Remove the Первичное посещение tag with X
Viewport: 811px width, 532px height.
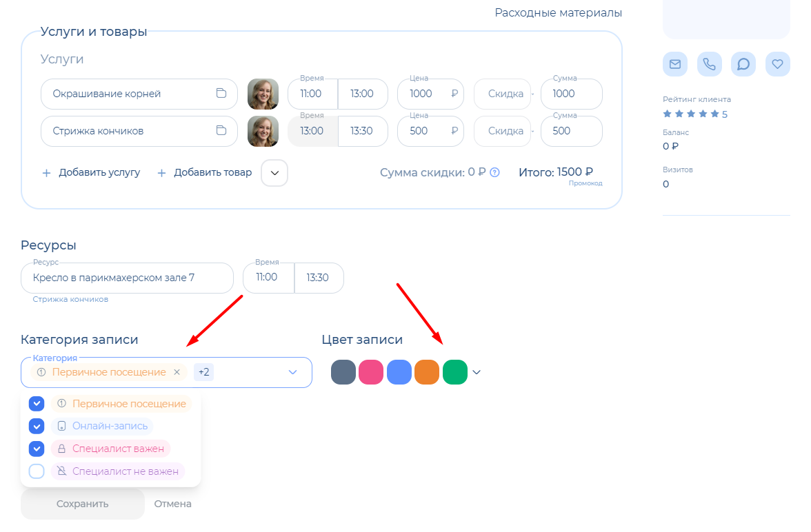pyautogui.click(x=177, y=372)
